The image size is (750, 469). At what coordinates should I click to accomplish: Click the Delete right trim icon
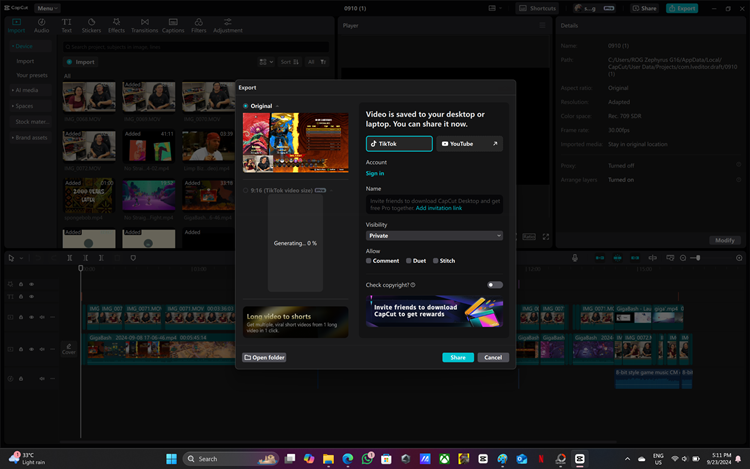(x=101, y=258)
